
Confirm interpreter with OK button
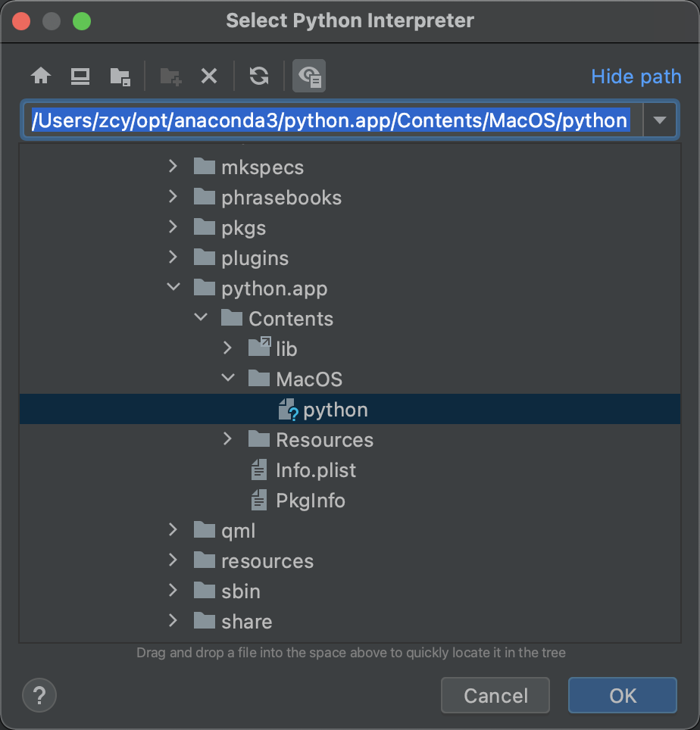(x=623, y=696)
